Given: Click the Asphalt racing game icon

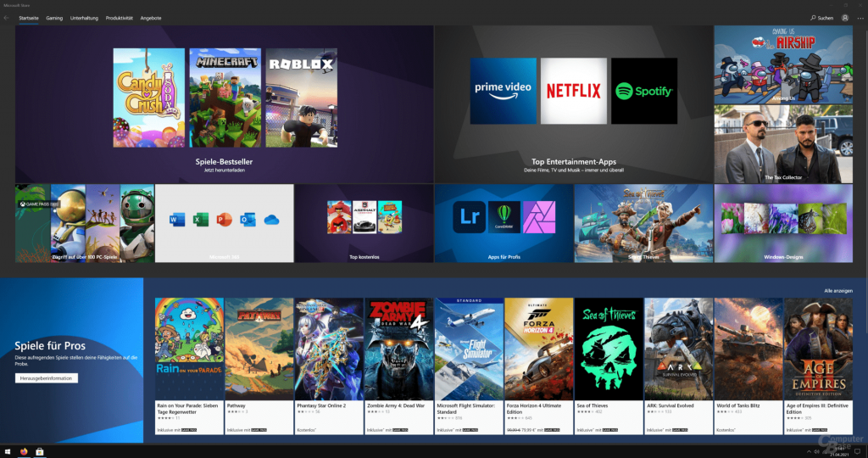Looking at the screenshot, I should coord(364,216).
